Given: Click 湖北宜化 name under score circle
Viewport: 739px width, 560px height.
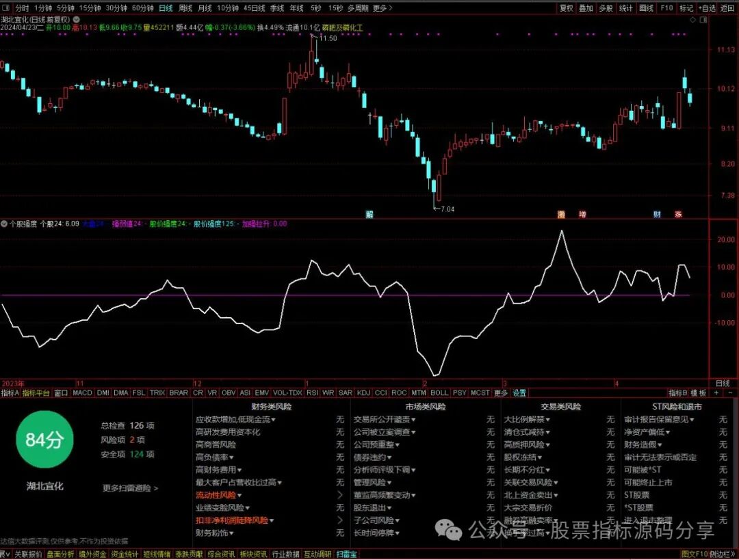Looking at the screenshot, I should [44, 486].
